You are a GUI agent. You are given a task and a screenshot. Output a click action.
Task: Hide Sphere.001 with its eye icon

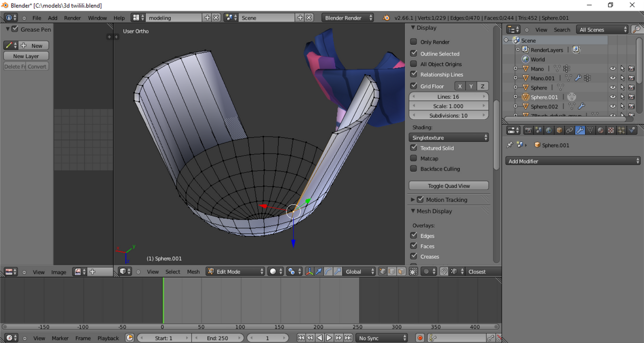tap(613, 97)
